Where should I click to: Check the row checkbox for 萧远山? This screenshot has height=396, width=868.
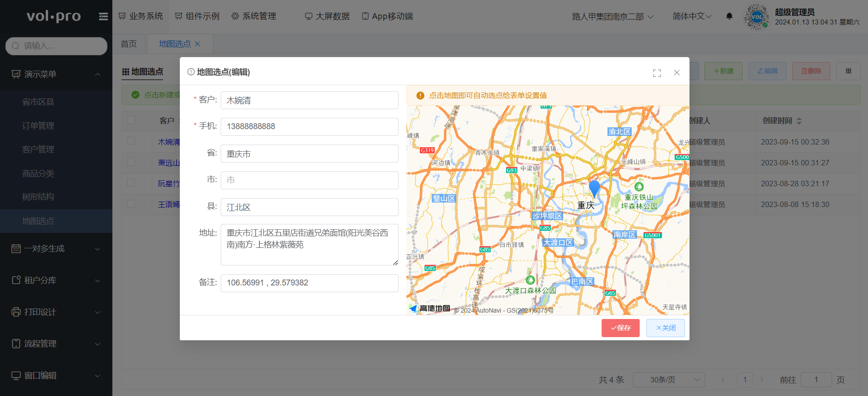(x=131, y=162)
